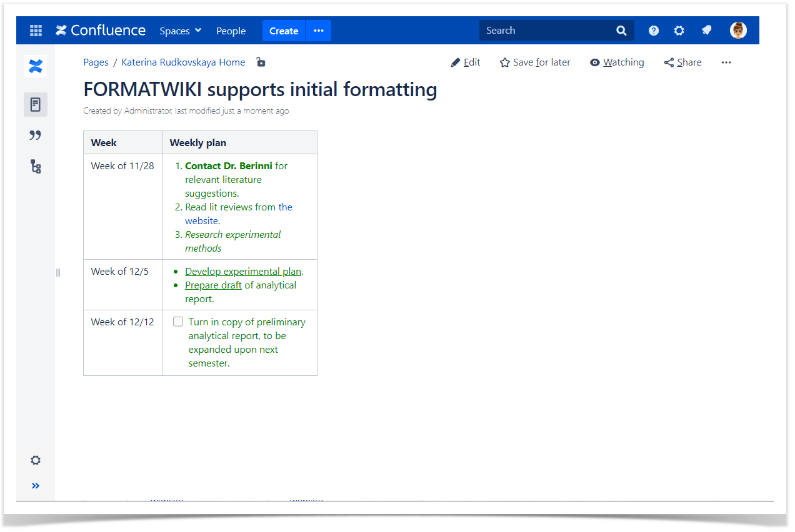Open the app switcher grid icon
The width and height of the screenshot is (795, 532).
coord(36,31)
